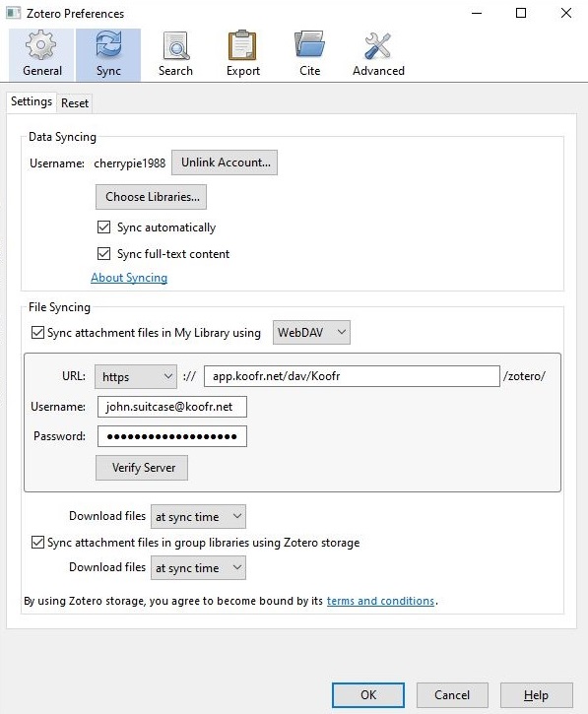Viewport: 588px width, 714px height.
Task: Select the Sync preferences pane
Action: coord(108,55)
